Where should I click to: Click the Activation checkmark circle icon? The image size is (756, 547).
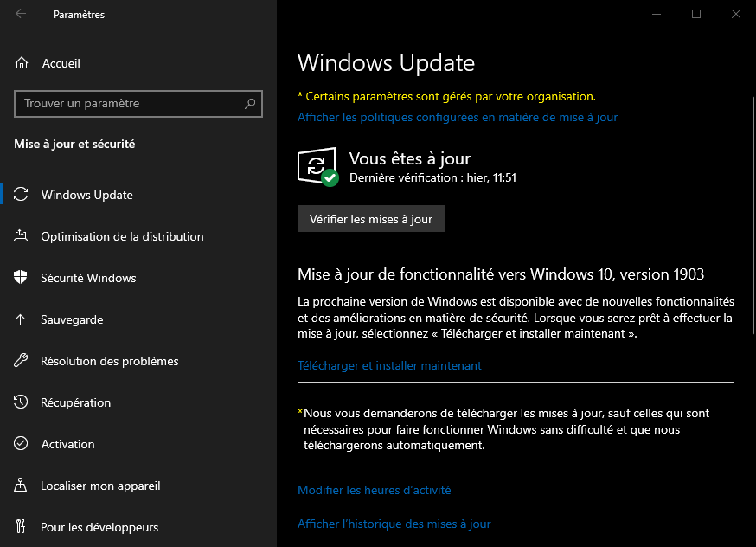click(x=21, y=443)
